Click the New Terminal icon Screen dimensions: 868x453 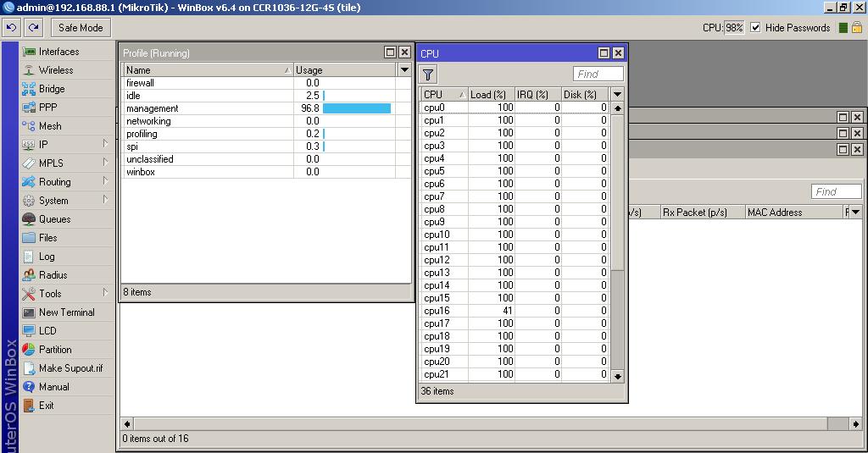(x=29, y=312)
